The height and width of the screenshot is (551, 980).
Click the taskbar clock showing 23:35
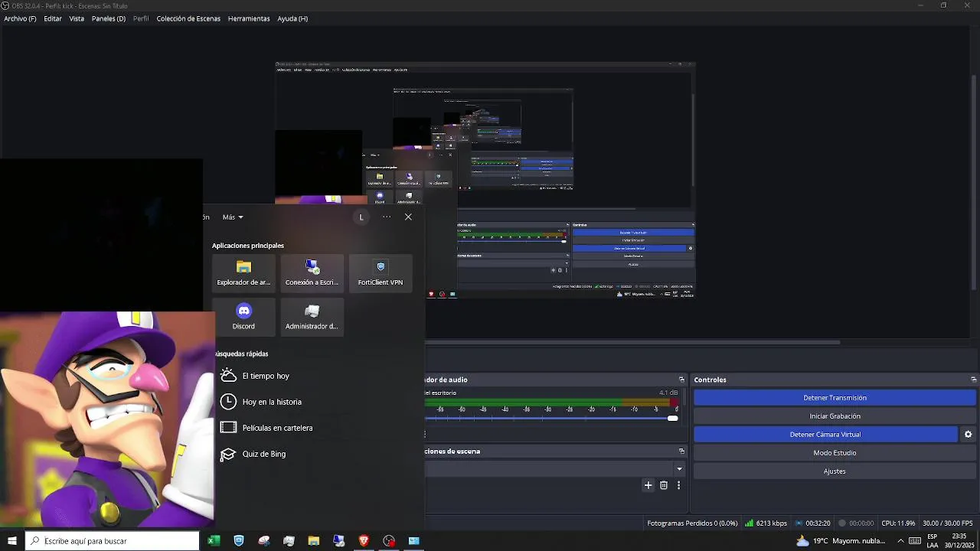(959, 541)
